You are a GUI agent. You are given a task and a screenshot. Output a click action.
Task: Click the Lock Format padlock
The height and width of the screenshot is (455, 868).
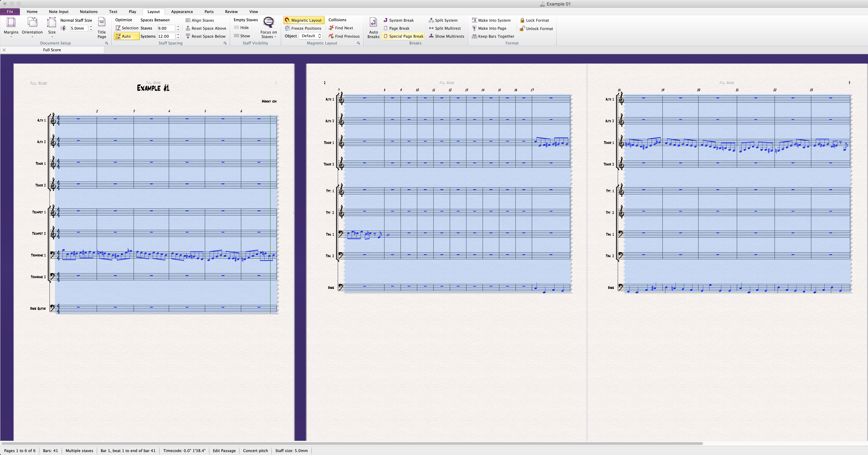pyautogui.click(x=522, y=20)
